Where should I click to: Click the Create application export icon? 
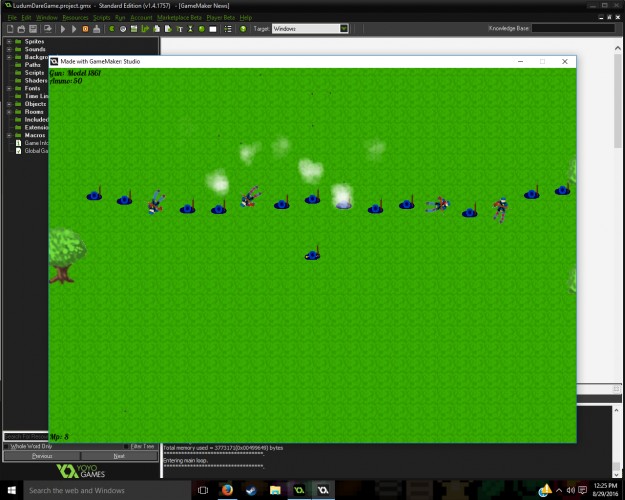tap(47, 29)
